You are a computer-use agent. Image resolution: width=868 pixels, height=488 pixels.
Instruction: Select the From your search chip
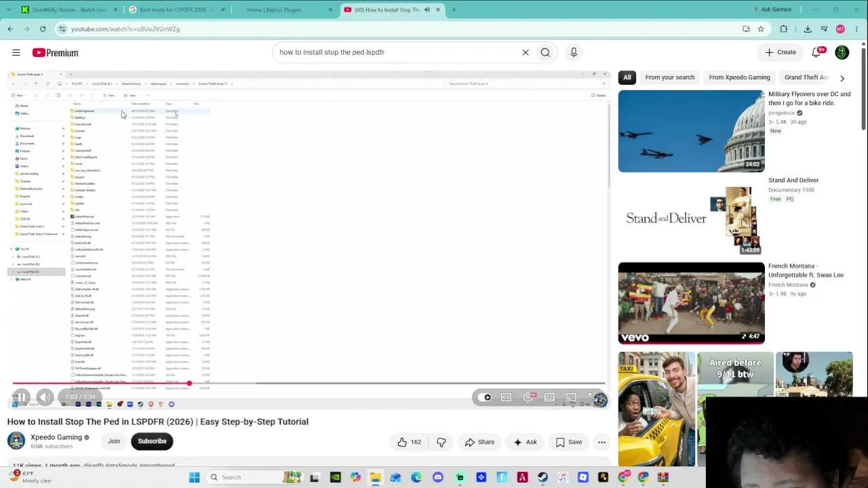tap(670, 77)
